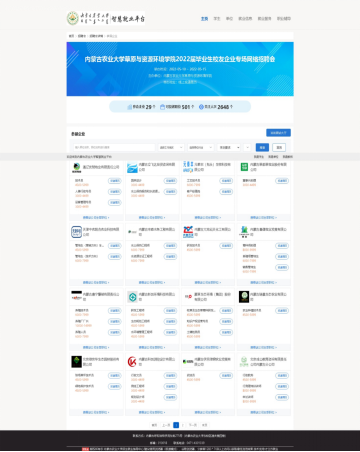
Task: Click the blue button above the search bar
Action: (278, 133)
